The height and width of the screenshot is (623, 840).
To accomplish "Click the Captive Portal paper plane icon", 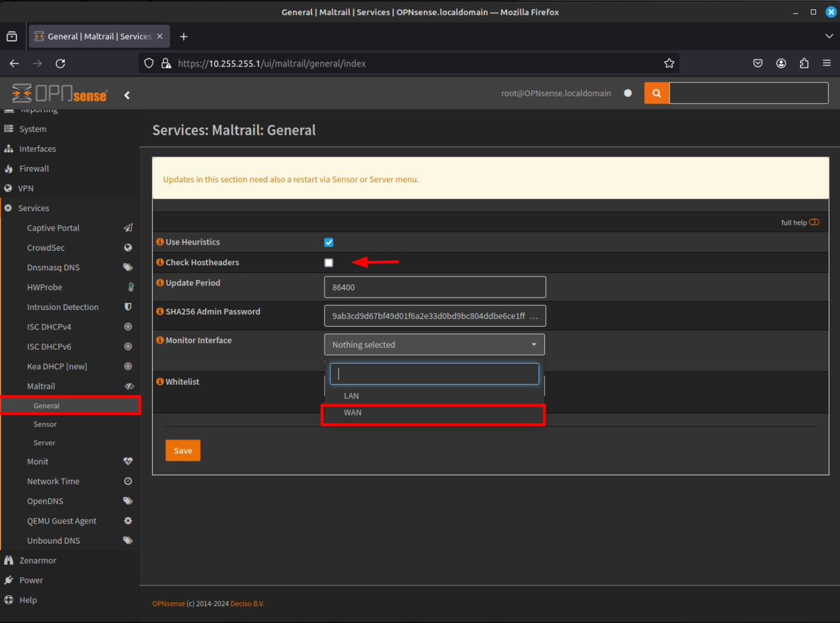I will [x=128, y=228].
